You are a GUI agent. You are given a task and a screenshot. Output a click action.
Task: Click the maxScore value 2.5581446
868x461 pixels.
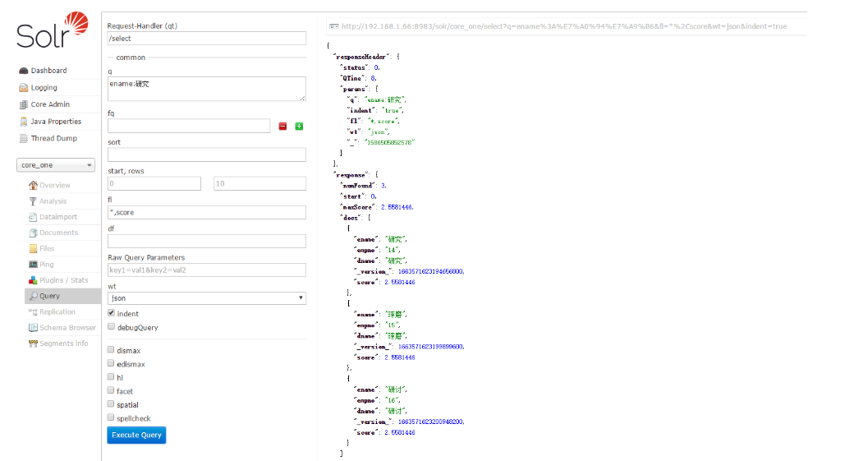click(397, 207)
